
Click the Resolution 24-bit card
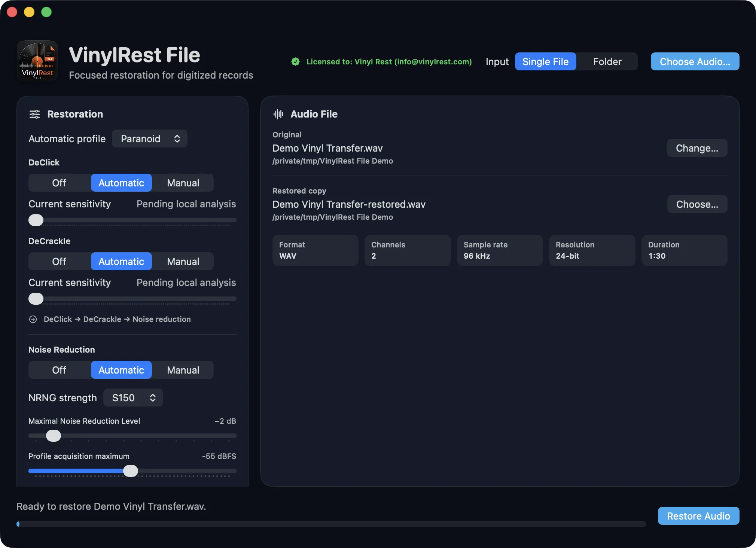click(x=592, y=250)
